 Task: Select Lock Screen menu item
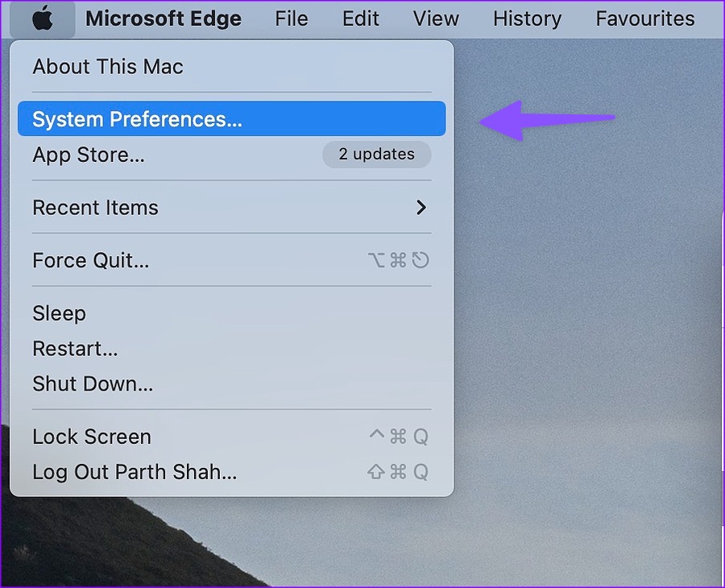point(232,437)
